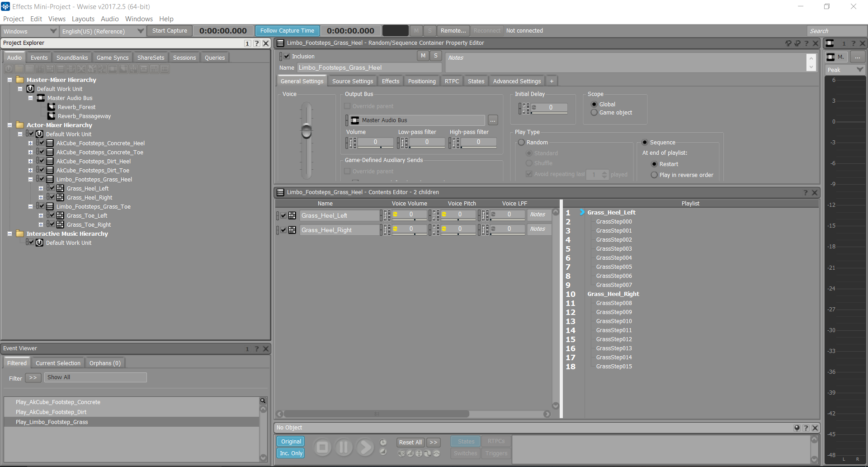Click the Mute button in the Property Editor
The image size is (868, 467).
point(423,56)
